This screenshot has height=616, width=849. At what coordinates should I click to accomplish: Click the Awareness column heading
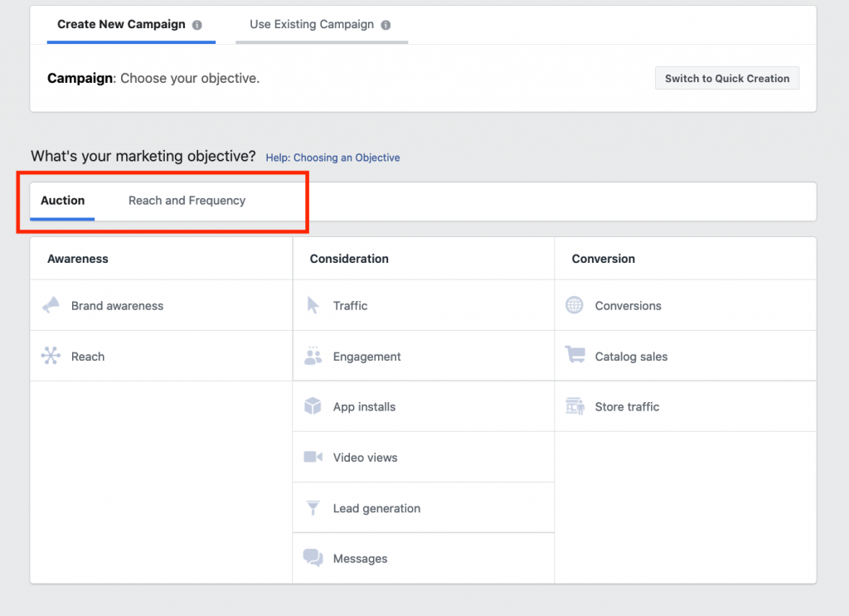[x=77, y=259]
